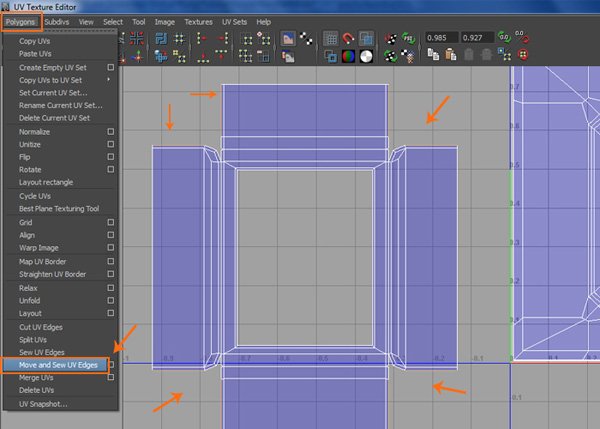
Task: Click the UV transformation entry mode icon
Action: pyautogui.click(x=523, y=38)
